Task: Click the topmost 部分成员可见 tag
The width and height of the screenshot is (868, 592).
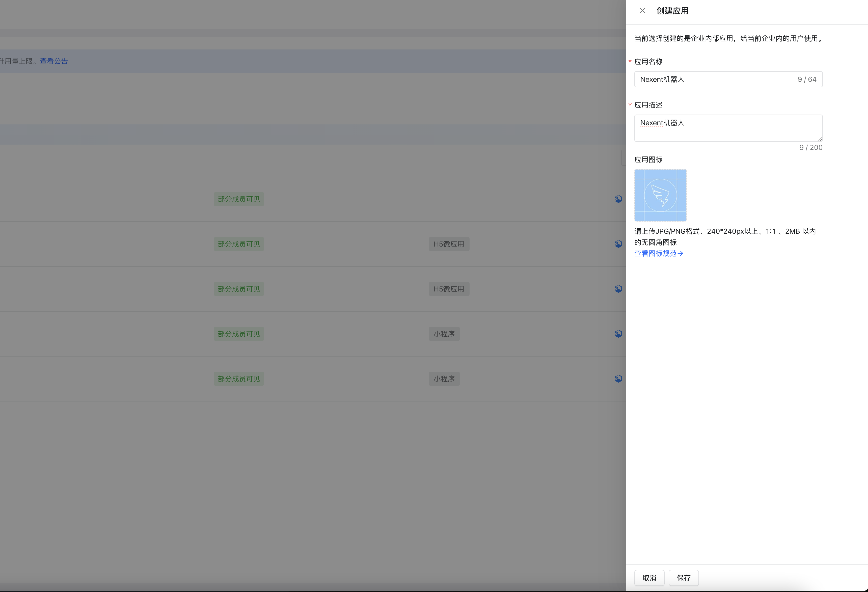Action: (239, 199)
